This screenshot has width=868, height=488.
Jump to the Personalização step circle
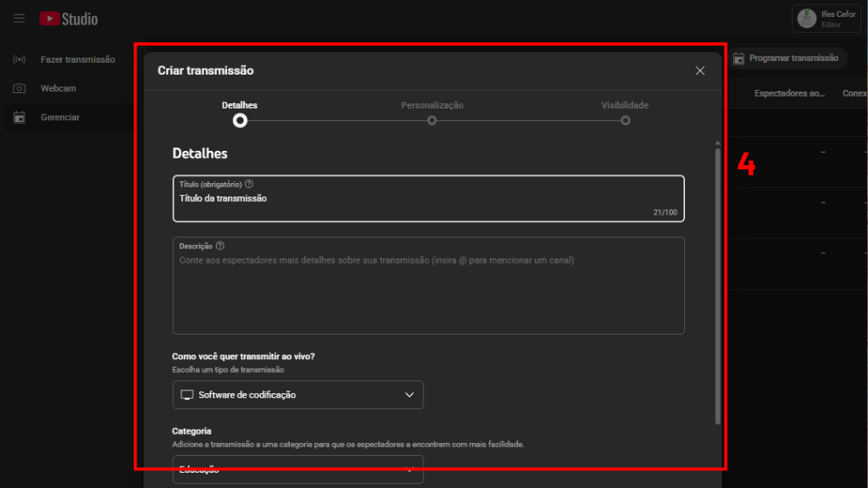point(432,120)
